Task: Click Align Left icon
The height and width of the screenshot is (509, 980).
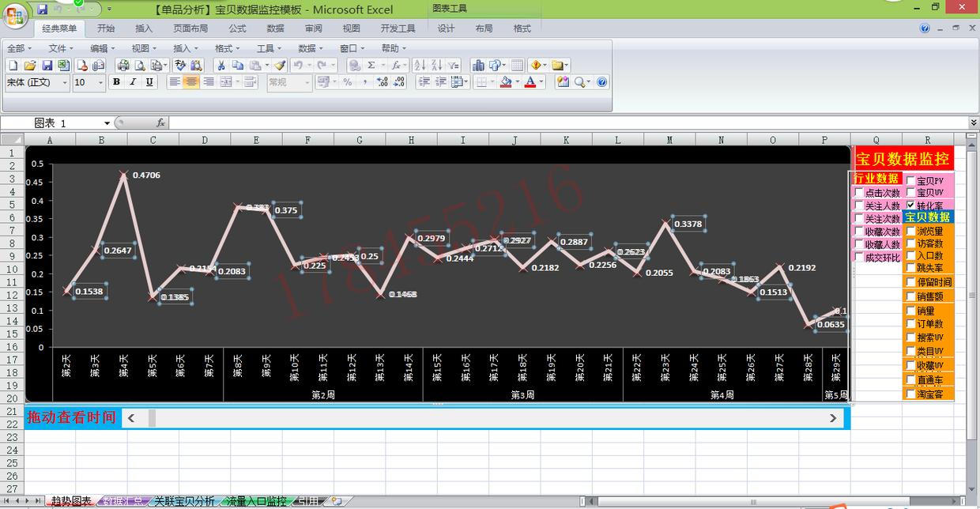Action: (175, 82)
